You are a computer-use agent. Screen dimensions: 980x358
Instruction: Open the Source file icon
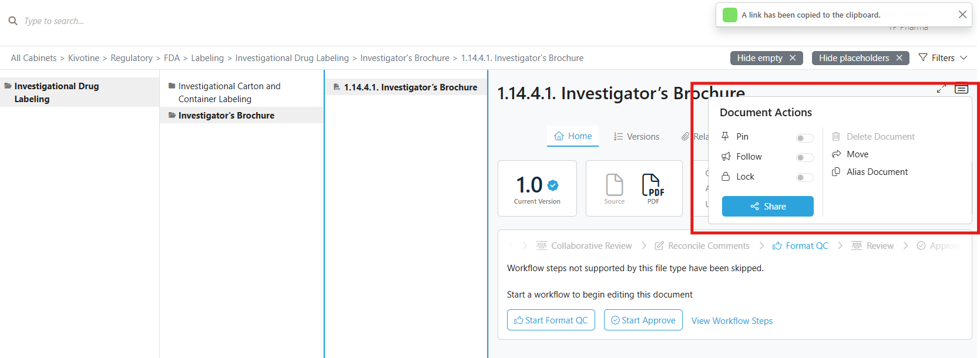click(x=614, y=186)
